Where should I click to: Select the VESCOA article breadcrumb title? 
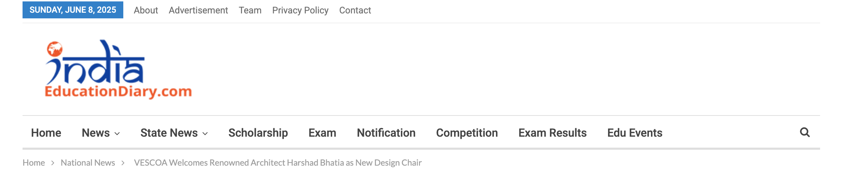coord(278,162)
